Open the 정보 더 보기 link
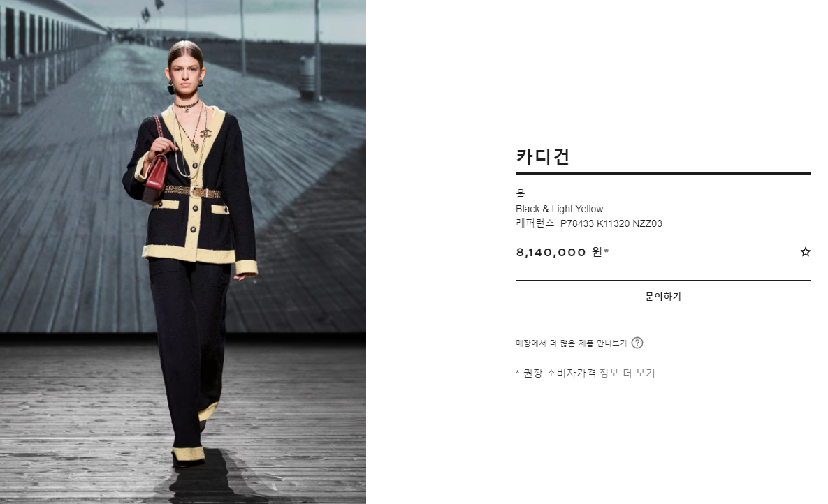The height and width of the screenshot is (504, 828). tap(627, 373)
